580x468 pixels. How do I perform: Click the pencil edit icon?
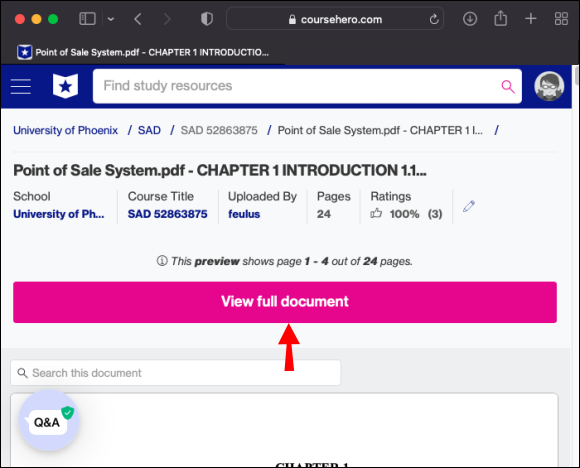[469, 206]
